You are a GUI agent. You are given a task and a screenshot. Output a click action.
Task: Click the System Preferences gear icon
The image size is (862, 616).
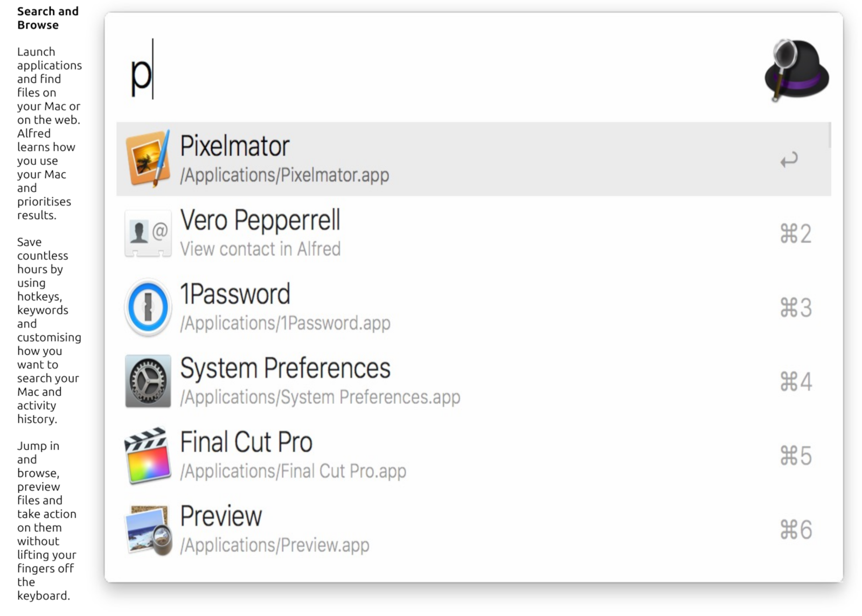(148, 381)
